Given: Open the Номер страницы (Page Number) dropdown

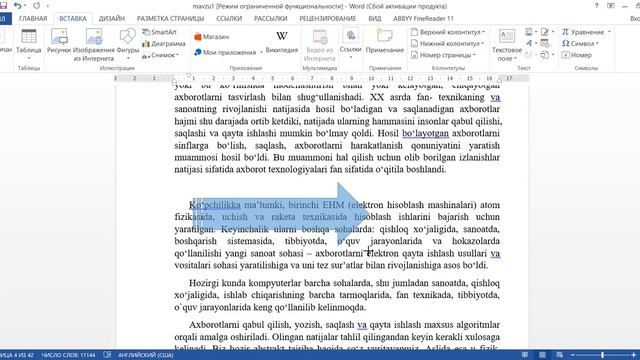Looking at the screenshot, I should [x=474, y=55].
